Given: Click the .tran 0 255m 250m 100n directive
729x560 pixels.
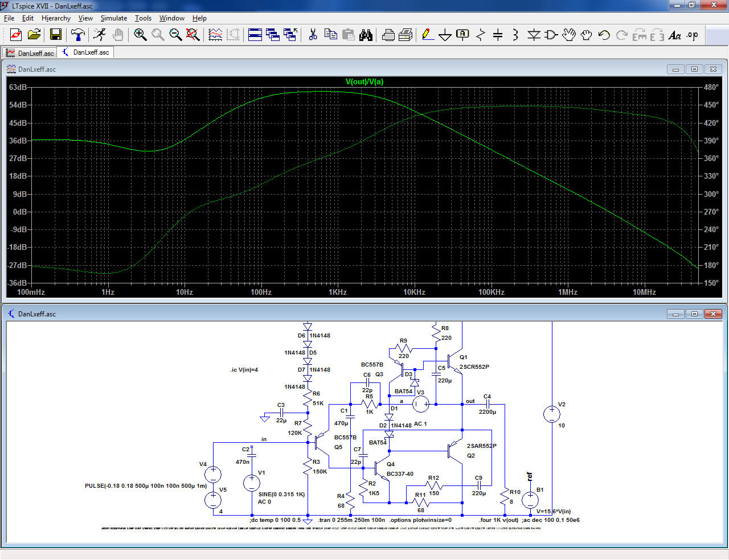Looking at the screenshot, I should click(x=351, y=520).
